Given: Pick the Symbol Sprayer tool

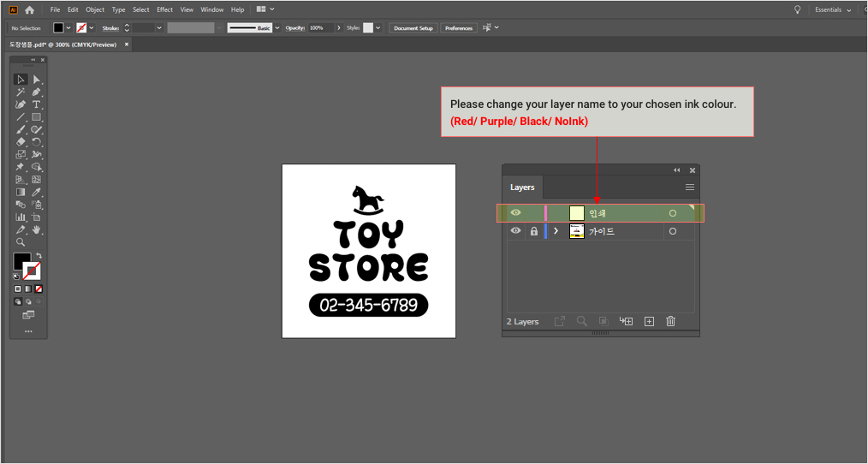Looking at the screenshot, I should [37, 205].
